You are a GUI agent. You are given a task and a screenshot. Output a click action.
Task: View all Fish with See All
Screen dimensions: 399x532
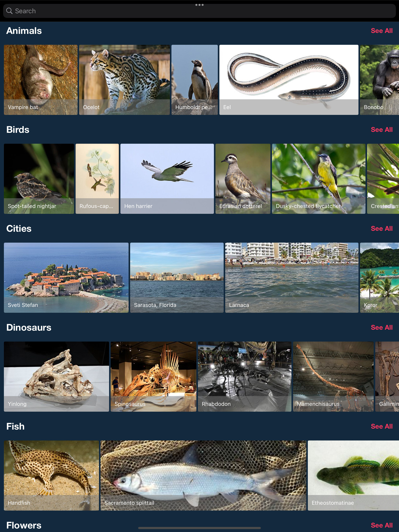point(381,426)
